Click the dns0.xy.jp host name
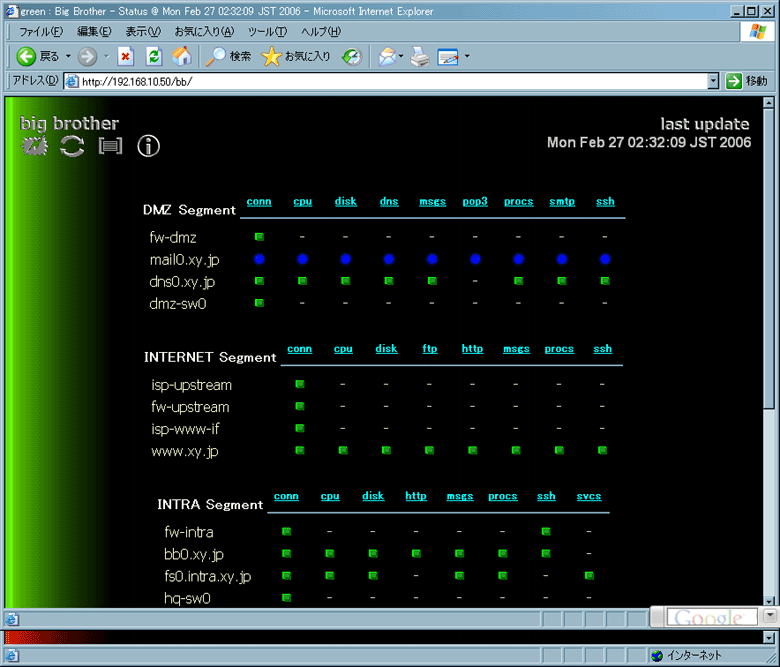780x667 pixels. click(x=182, y=282)
